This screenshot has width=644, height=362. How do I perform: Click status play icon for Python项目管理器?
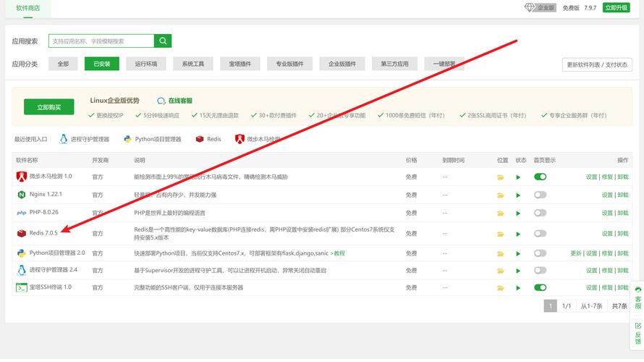518,253
